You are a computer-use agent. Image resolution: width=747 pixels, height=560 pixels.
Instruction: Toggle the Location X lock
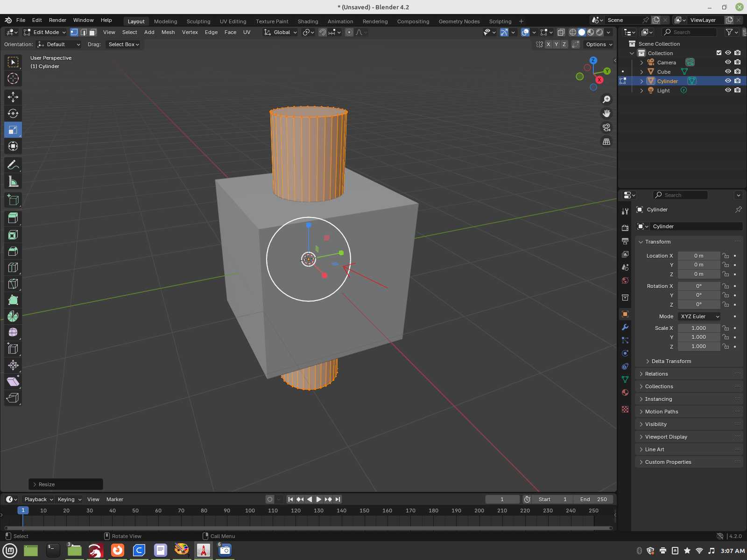(x=726, y=256)
